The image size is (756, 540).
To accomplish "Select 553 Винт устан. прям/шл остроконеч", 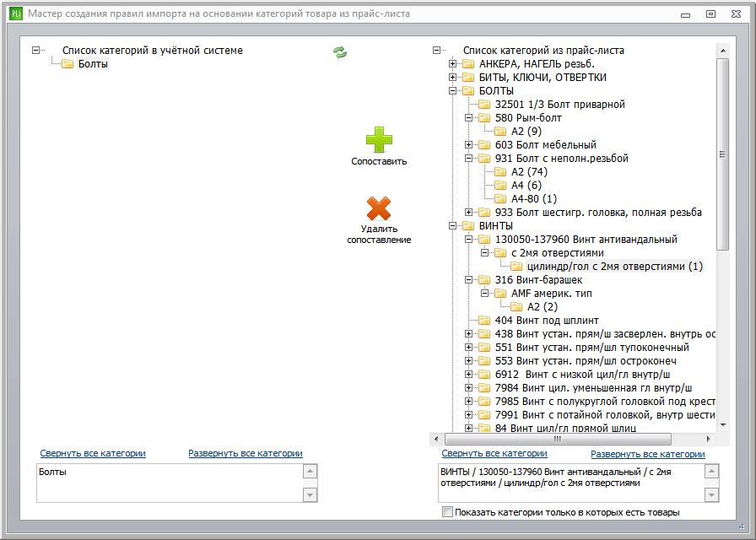I will point(586,360).
